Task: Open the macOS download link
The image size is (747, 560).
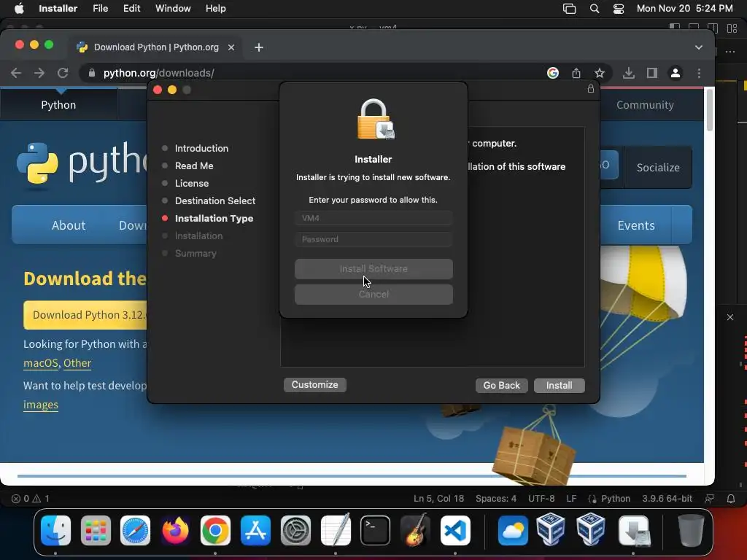Action: point(41,363)
